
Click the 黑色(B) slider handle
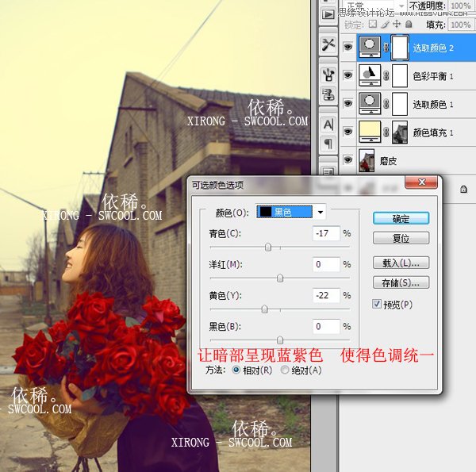click(x=280, y=340)
